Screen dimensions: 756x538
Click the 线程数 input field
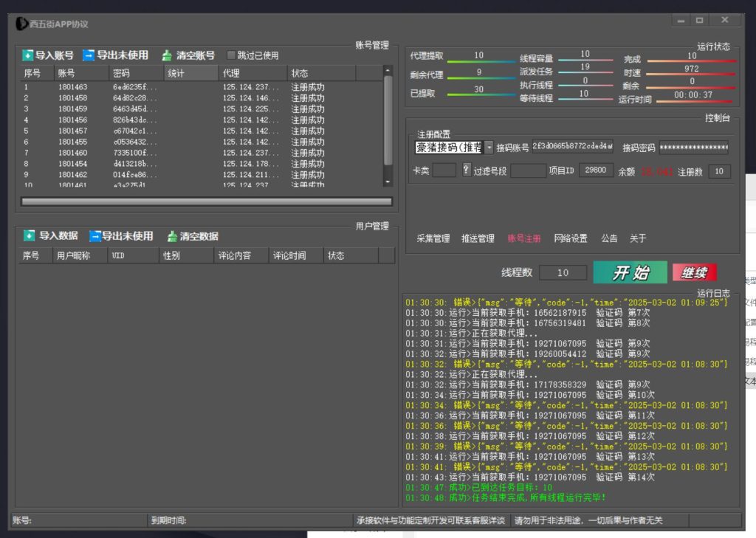point(563,273)
